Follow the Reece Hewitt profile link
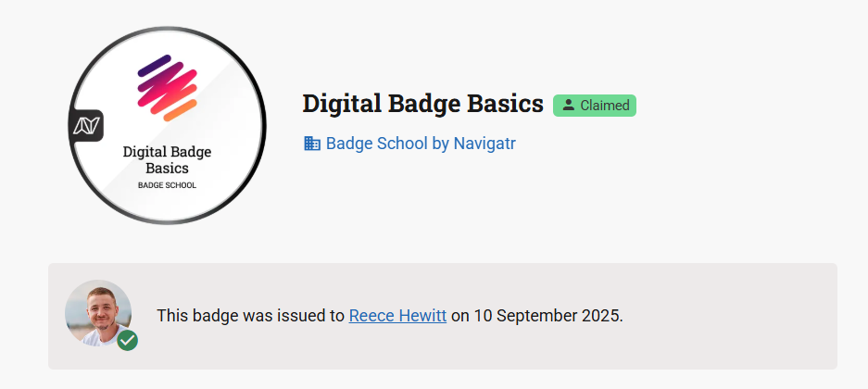The image size is (868, 389). (x=397, y=316)
